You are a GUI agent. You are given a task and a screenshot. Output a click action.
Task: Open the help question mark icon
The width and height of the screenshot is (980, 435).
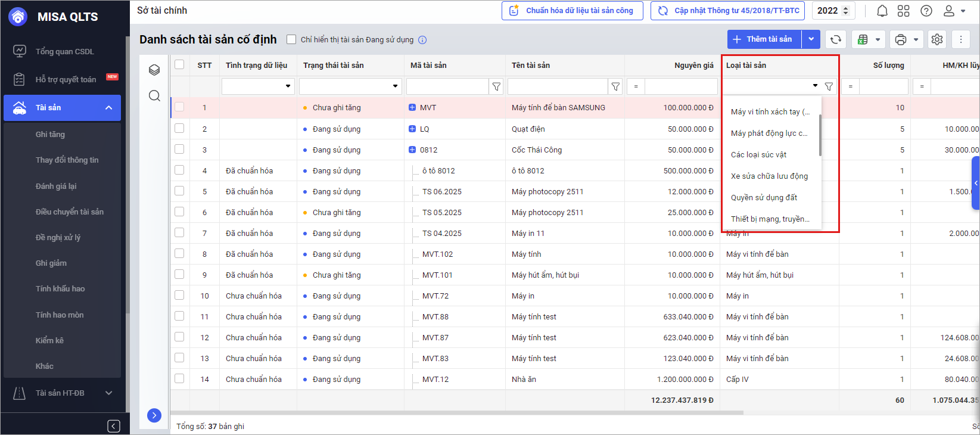click(x=926, y=11)
